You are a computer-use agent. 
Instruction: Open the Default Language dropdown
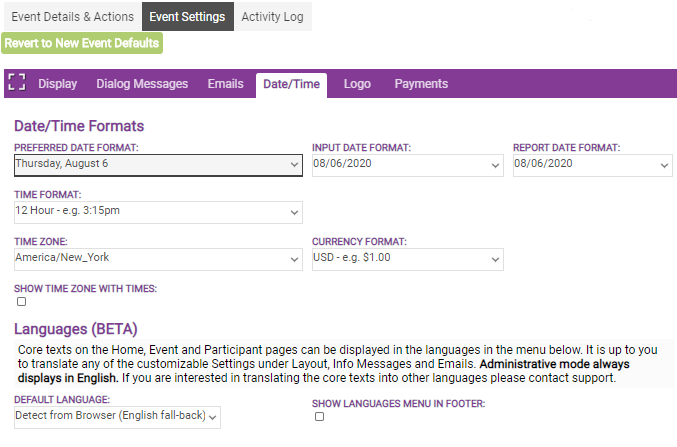[117, 416]
